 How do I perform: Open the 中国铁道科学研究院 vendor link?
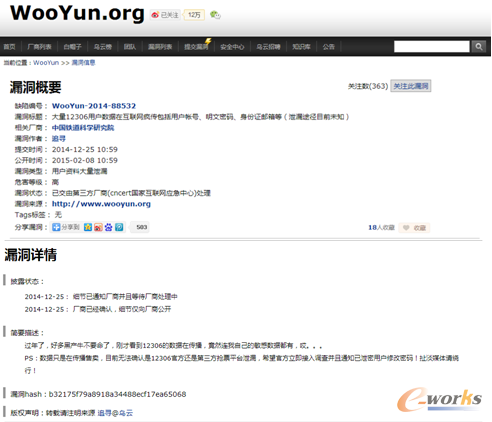coord(83,128)
